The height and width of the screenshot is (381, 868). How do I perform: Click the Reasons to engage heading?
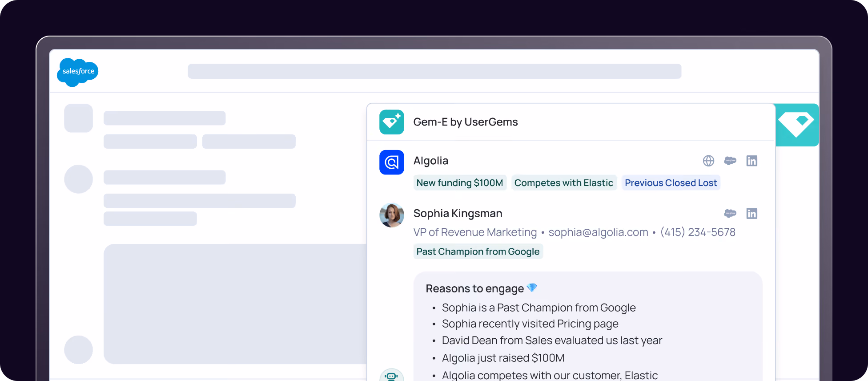[x=475, y=288]
